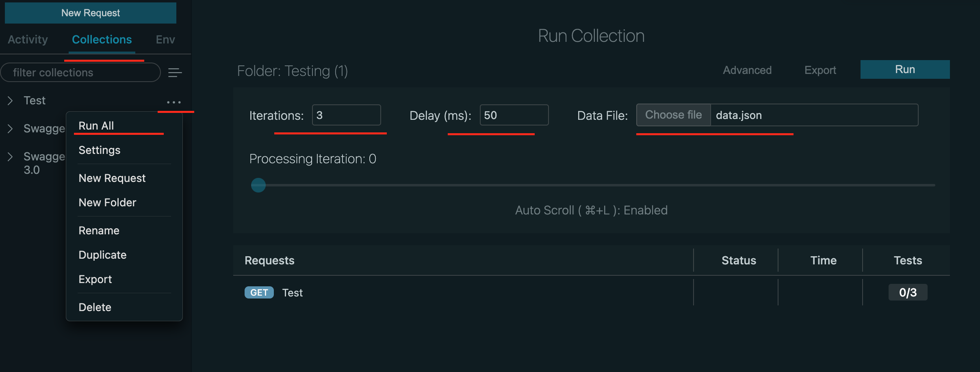Click the Iterations input field
Image resolution: width=980 pixels, height=372 pixels.
click(346, 115)
